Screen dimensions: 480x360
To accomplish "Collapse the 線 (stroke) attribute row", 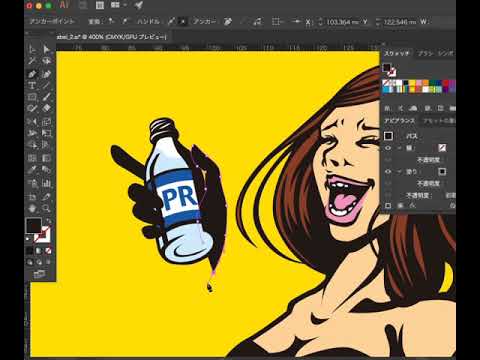I will click(x=399, y=148).
